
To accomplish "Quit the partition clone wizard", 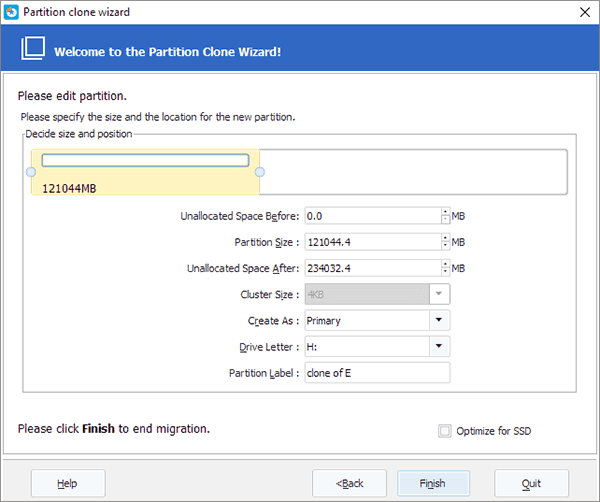I will 531,483.
